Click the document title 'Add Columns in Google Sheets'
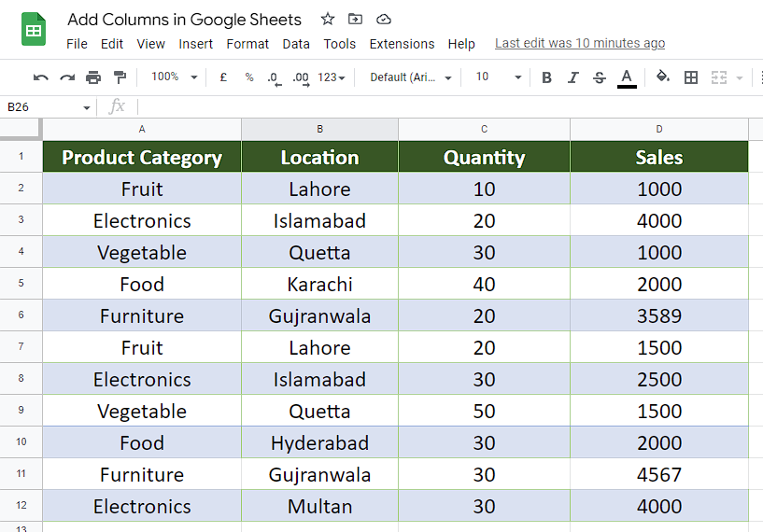Viewport: 763px width, 532px height. (184, 20)
